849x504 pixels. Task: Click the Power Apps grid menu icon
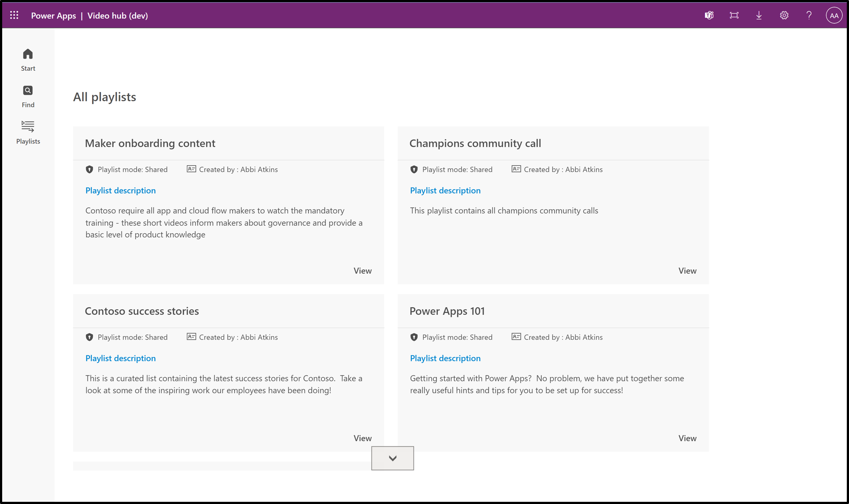pos(15,14)
